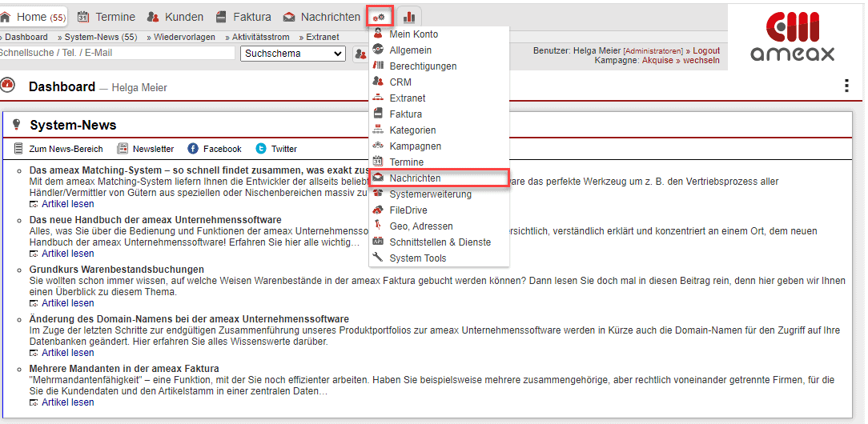Switch to the Termine tab
Viewport: 868px width, 424px height.
106,17
